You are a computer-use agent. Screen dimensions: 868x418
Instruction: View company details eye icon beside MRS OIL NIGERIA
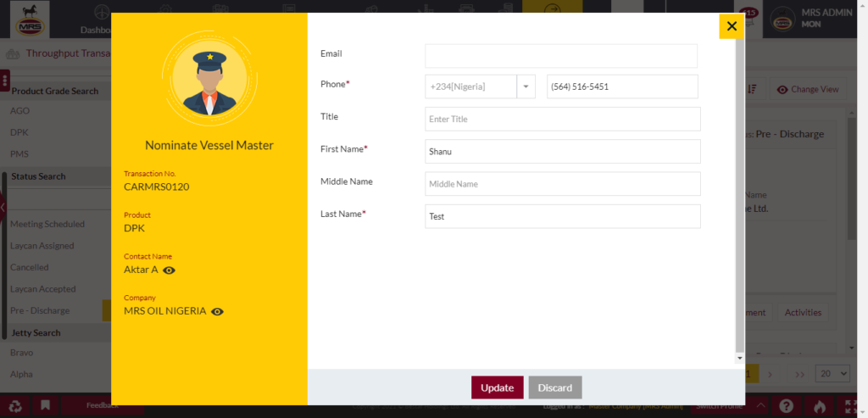point(218,312)
